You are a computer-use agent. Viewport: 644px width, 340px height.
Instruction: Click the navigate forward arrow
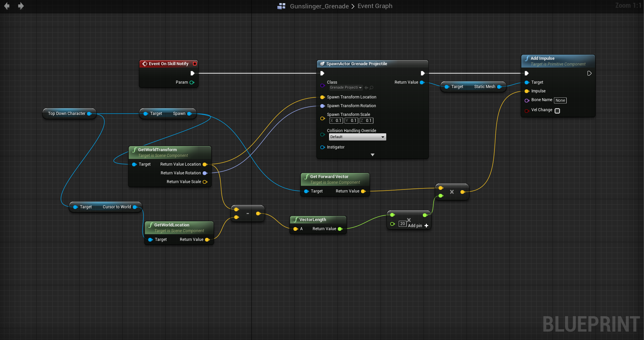[21, 6]
